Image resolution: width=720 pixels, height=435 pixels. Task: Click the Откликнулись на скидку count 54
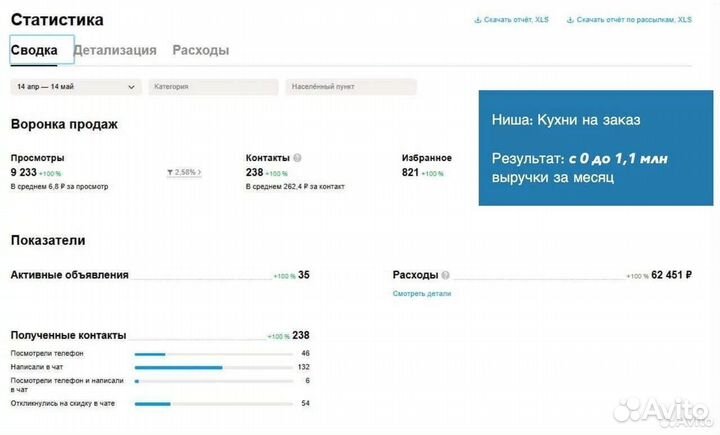point(305,403)
